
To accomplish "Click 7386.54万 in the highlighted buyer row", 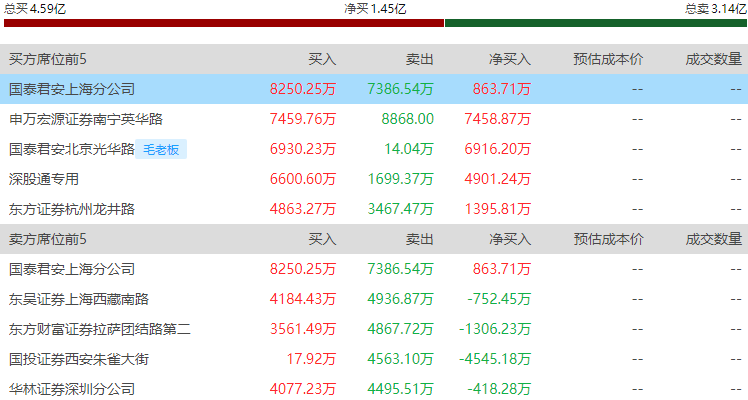I will pyautogui.click(x=400, y=89).
